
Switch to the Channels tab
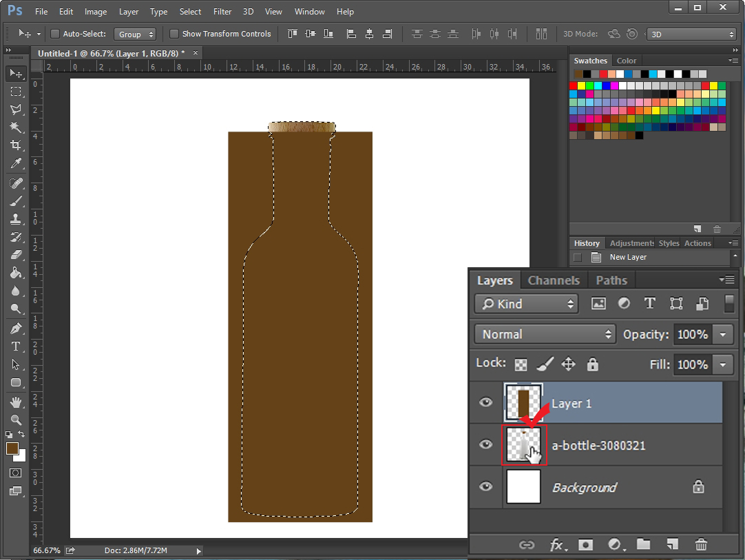[554, 280]
